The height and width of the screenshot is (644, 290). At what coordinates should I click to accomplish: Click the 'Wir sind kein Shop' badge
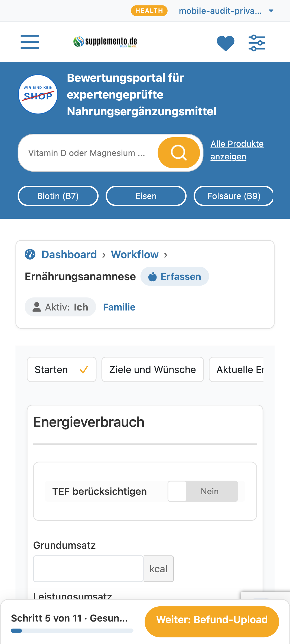click(x=38, y=94)
